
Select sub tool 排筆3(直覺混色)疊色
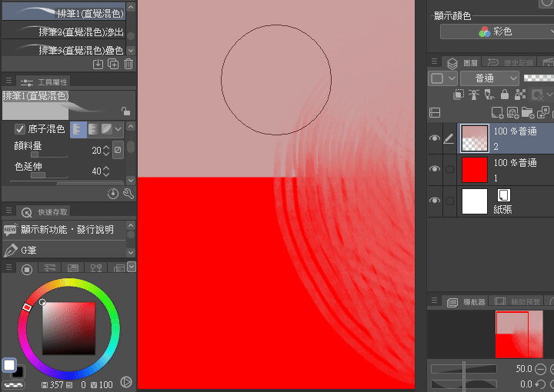[64, 49]
